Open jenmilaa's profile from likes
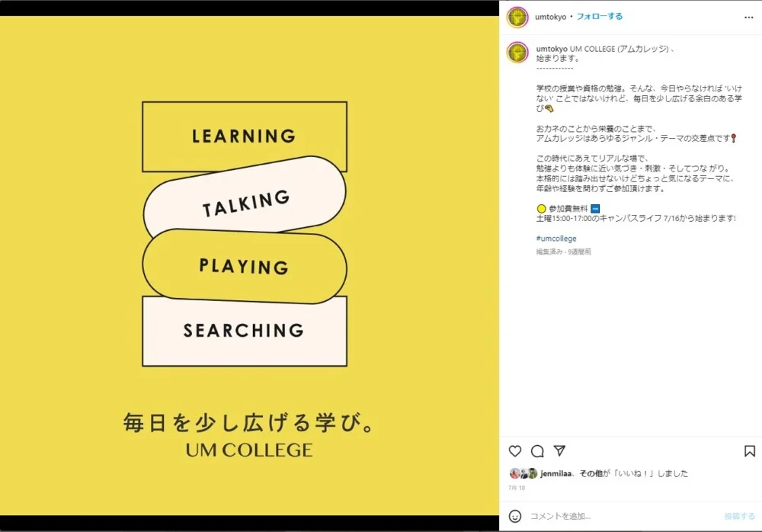762x532 pixels. pos(556,473)
